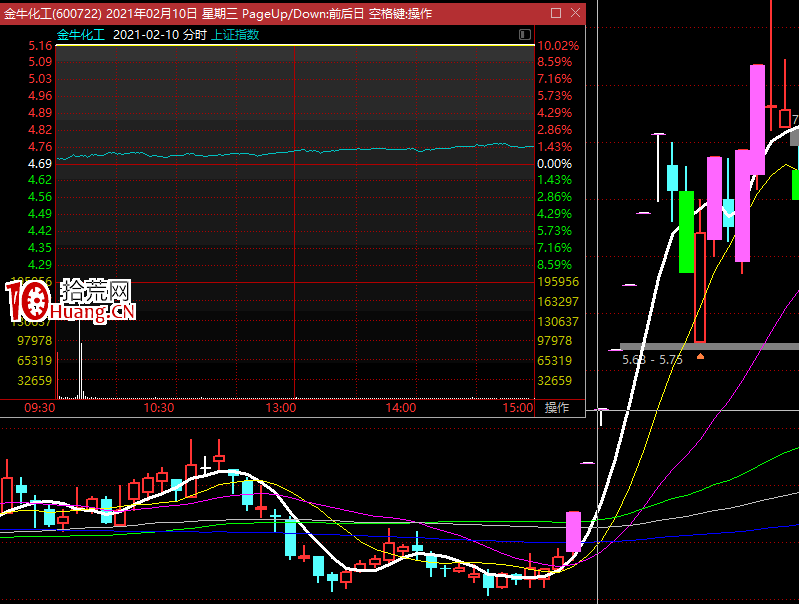Click the 5.16 top price label
Image resolution: width=799 pixels, height=604 pixels.
[40, 45]
